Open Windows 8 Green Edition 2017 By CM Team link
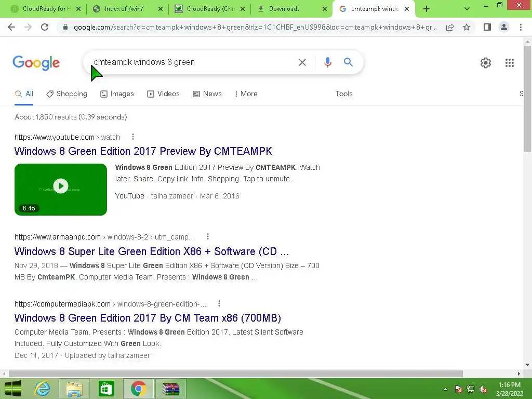The image size is (532, 399). pyautogui.click(x=148, y=318)
